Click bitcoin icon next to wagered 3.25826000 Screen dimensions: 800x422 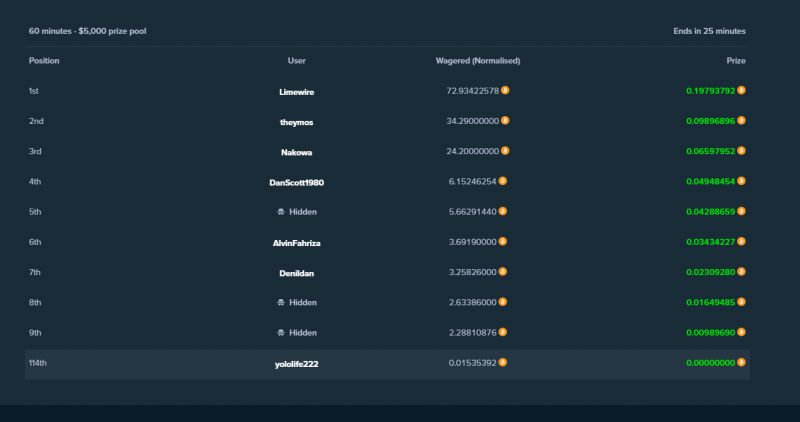point(503,271)
